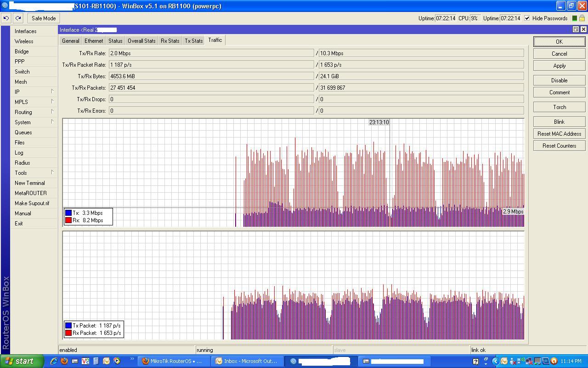Screen dimensions: 588x368
Task: Click the Tx Rate field showing 2.0 Mbps
Action: tap(211, 53)
